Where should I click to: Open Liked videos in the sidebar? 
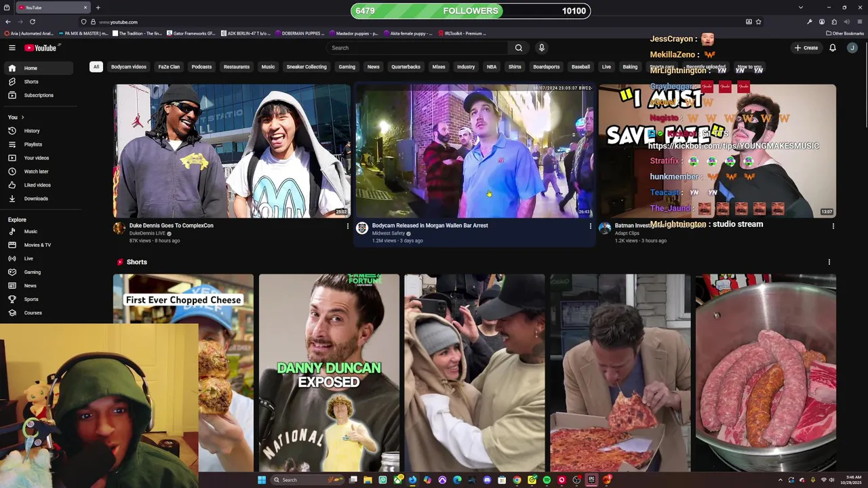pos(37,185)
